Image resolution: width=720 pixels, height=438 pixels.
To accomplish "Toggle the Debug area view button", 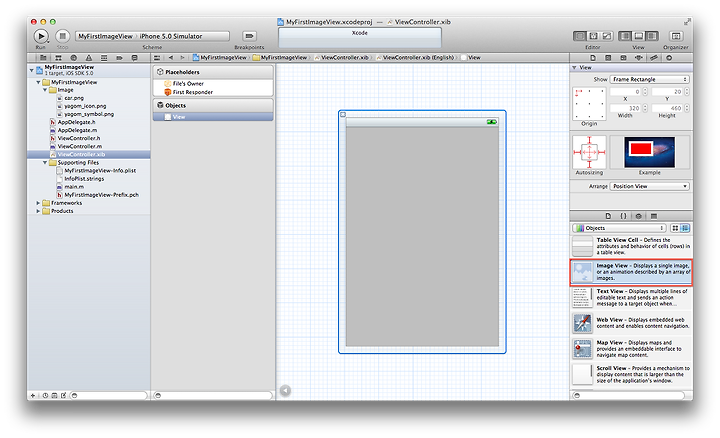I will coord(638,36).
